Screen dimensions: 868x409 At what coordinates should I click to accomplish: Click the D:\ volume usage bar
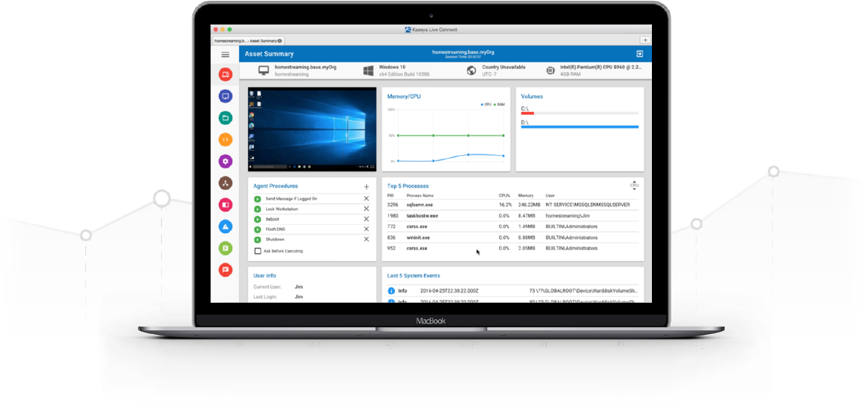point(580,127)
